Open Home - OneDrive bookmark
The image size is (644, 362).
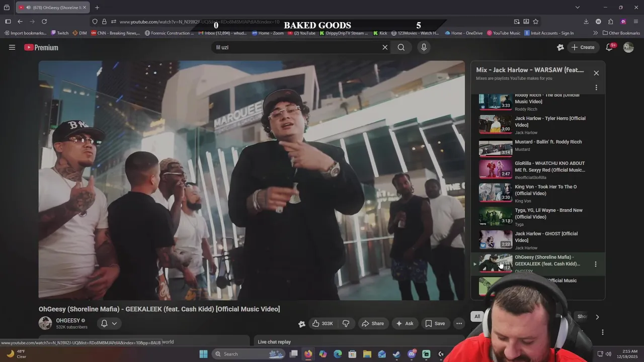tap(463, 33)
